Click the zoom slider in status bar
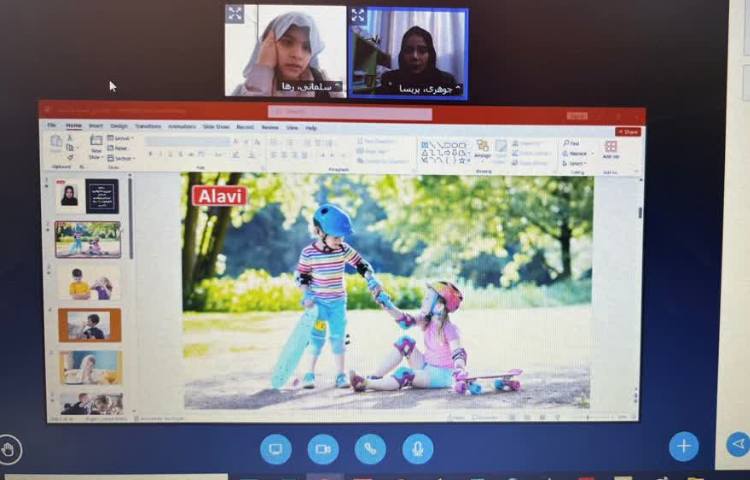Screen dimensions: 750x480 (598, 416)
